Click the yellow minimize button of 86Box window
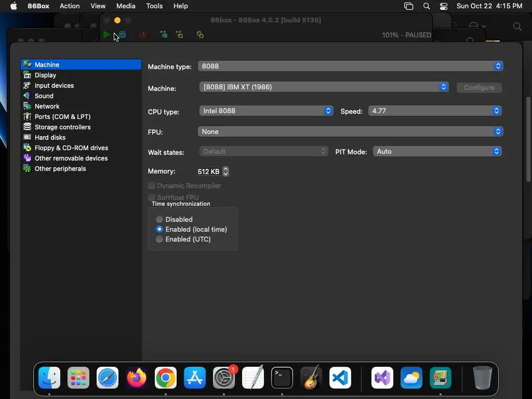This screenshot has width=532, height=399. click(x=117, y=20)
